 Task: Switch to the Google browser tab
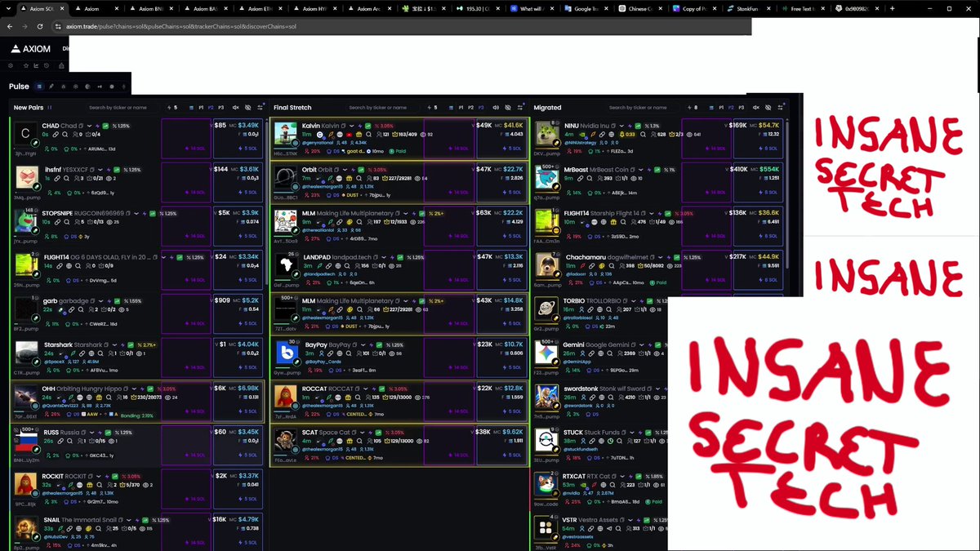(586, 8)
